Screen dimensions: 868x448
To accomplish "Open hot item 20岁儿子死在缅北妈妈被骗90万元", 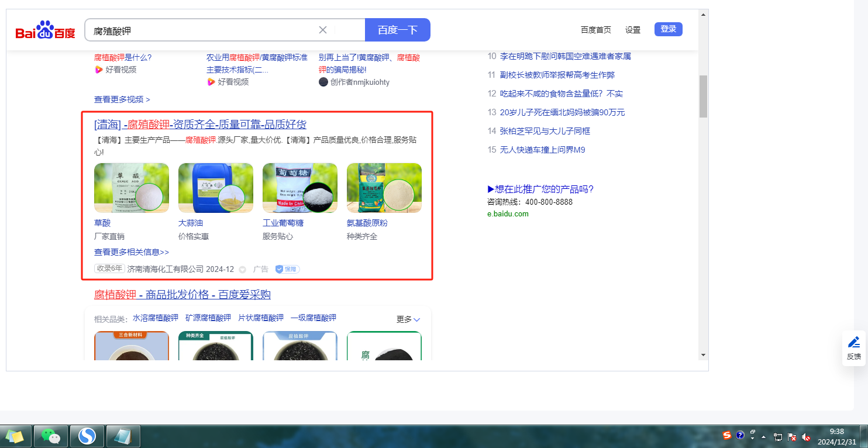I will [563, 112].
